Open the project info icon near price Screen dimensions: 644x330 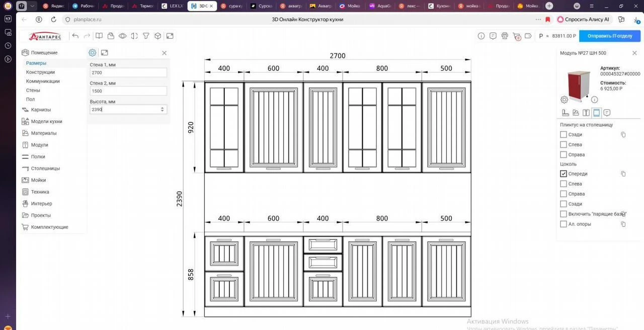coord(481,36)
